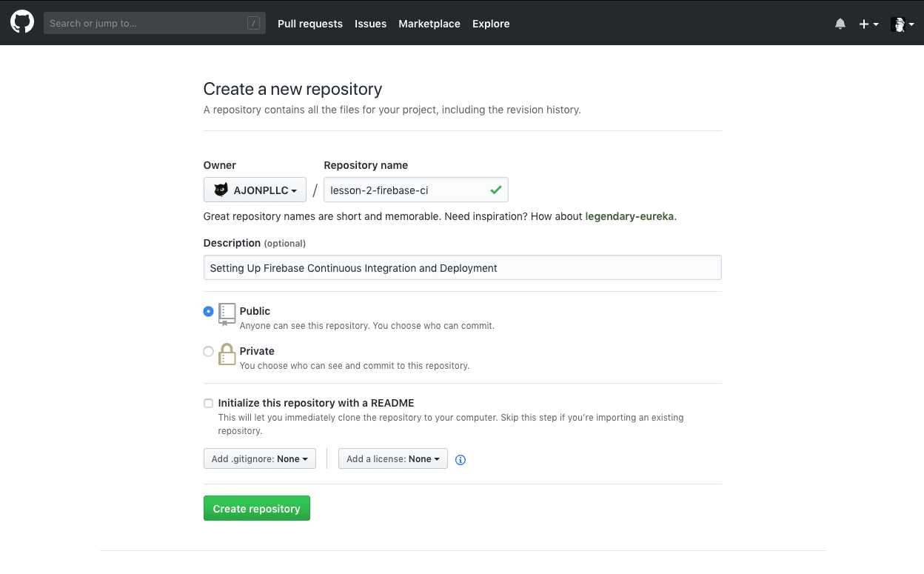Viewport: 924px width, 574px height.
Task: Open Pull requests in the top nav
Action: point(310,24)
